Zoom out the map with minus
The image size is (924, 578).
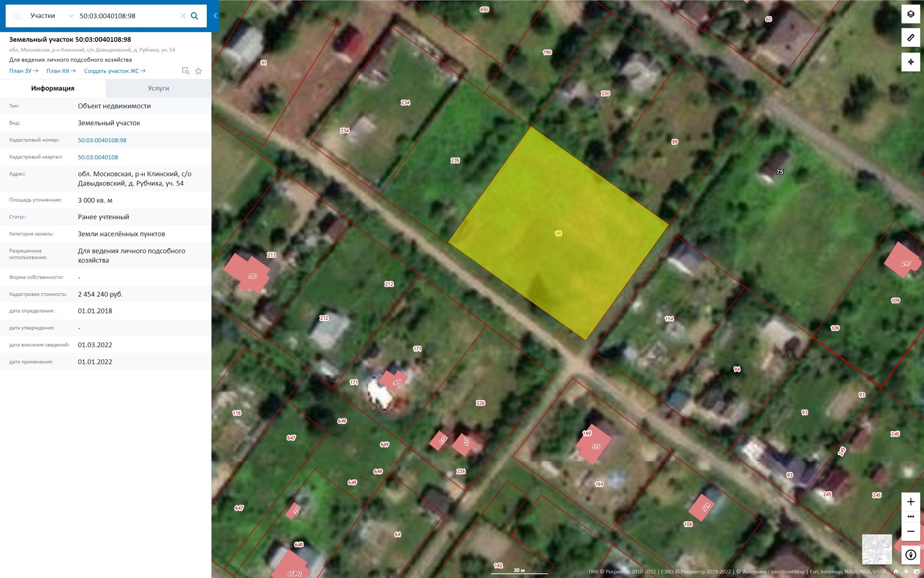911,531
